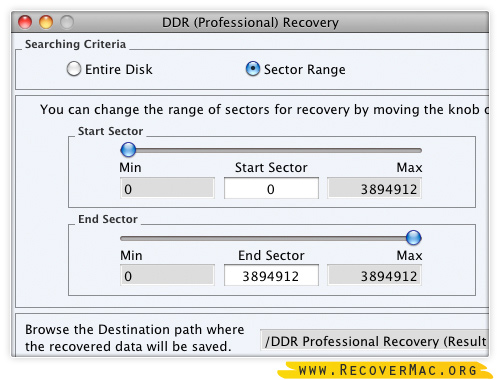Close the window with red button

point(25,22)
